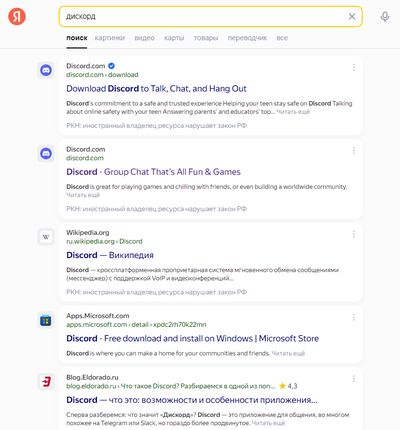Open Download Discord to Talk, Chat link
This screenshot has height=430, width=400.
156,89
